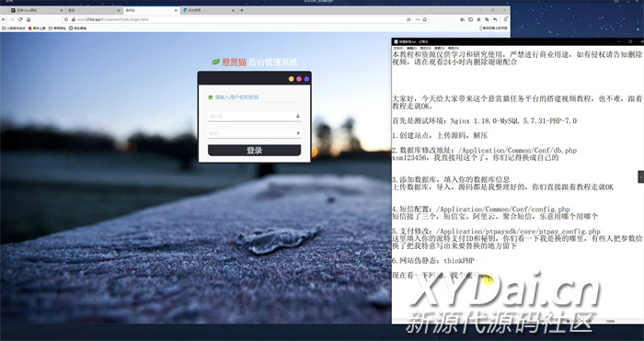Click the green leaf logo beside 悬赏猫
The width and height of the screenshot is (644, 341).
pos(215,62)
